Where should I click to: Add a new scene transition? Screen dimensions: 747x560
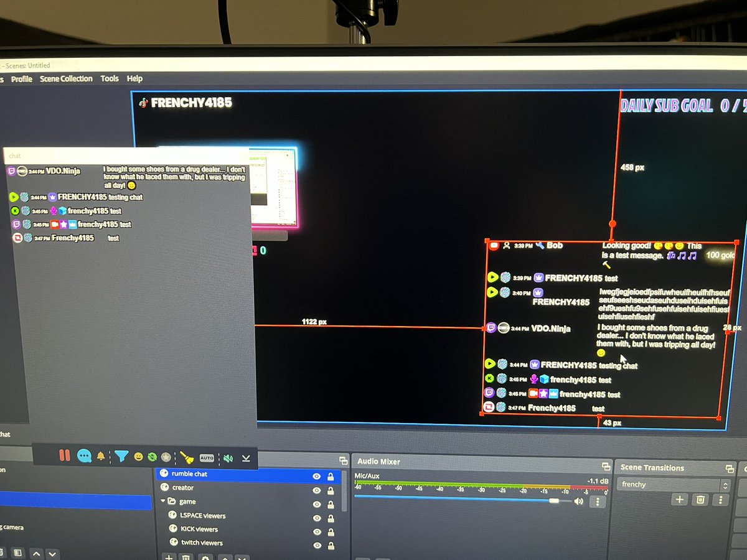[x=680, y=500]
